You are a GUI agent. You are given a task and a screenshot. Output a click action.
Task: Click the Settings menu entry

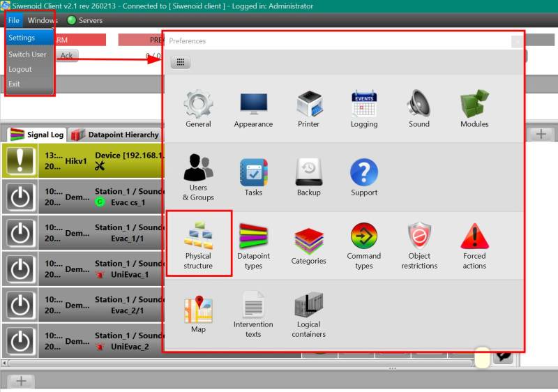pyautogui.click(x=22, y=38)
